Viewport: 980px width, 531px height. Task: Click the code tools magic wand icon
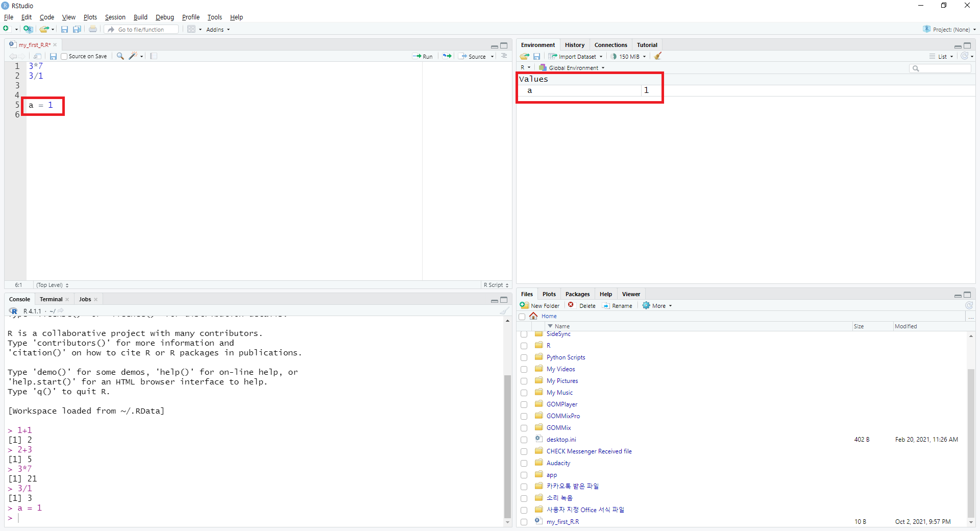point(133,56)
